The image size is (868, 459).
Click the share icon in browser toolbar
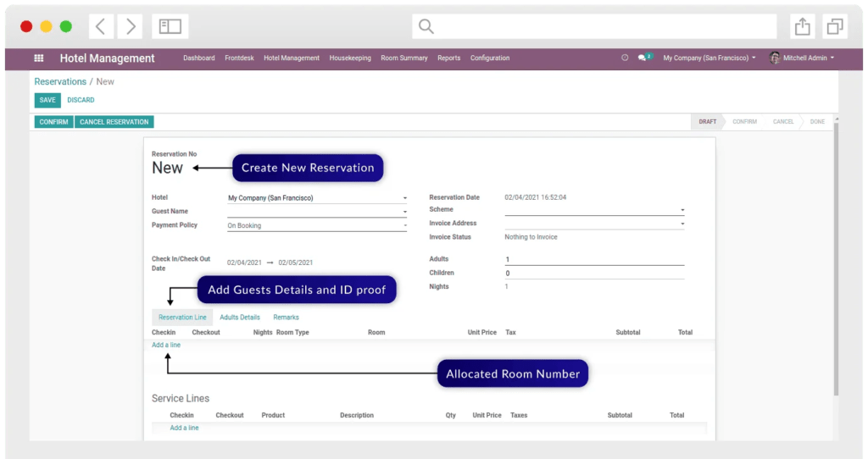point(802,26)
